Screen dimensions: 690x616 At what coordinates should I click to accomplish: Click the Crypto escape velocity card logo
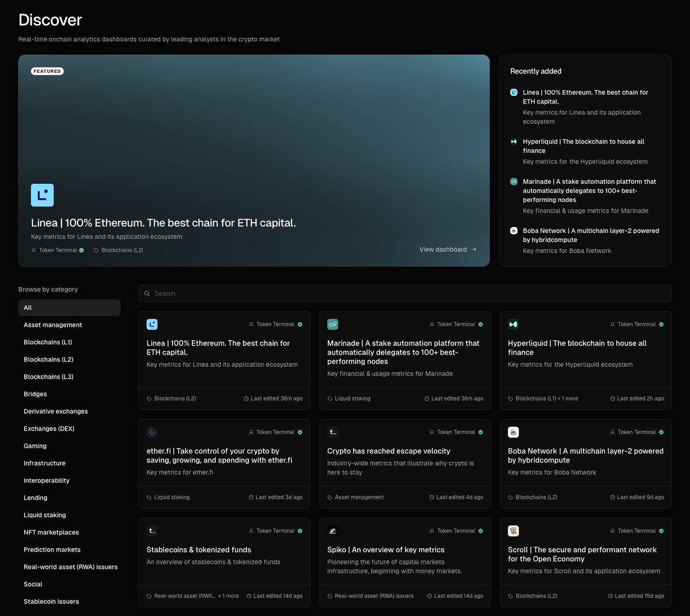(332, 432)
